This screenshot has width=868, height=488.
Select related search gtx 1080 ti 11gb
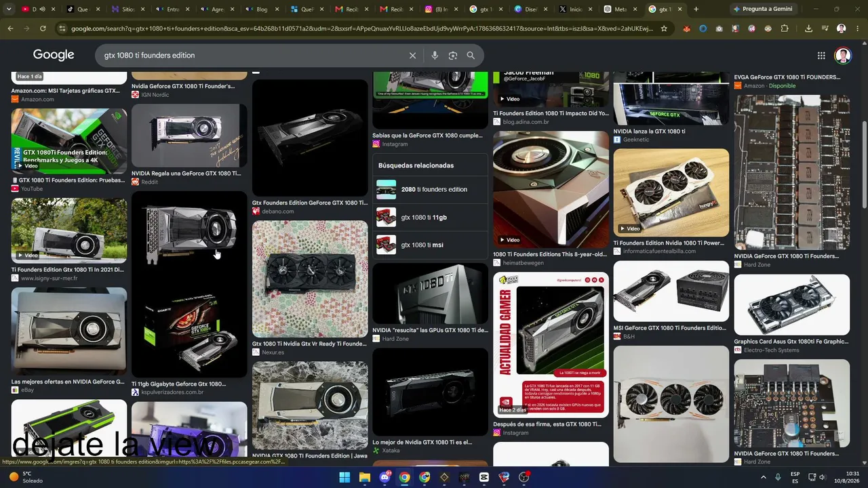pyautogui.click(x=430, y=218)
